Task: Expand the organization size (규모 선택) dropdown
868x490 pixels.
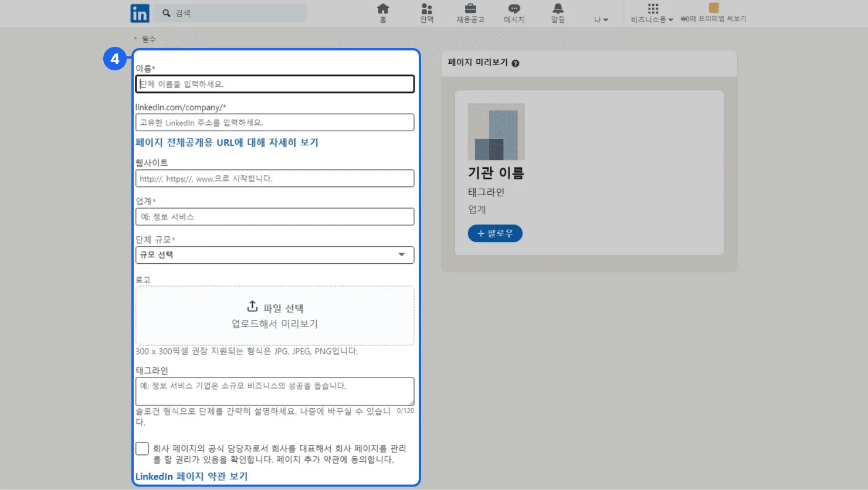Action: tap(274, 255)
